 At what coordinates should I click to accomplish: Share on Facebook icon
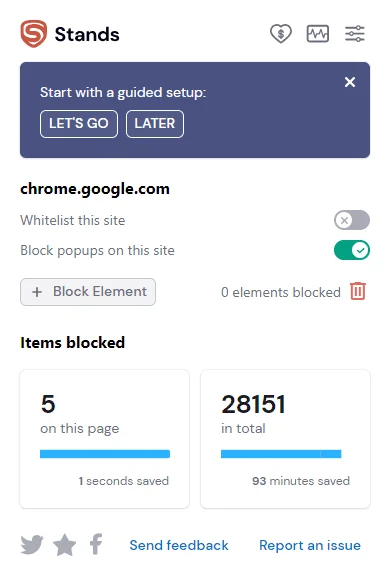tap(96, 544)
